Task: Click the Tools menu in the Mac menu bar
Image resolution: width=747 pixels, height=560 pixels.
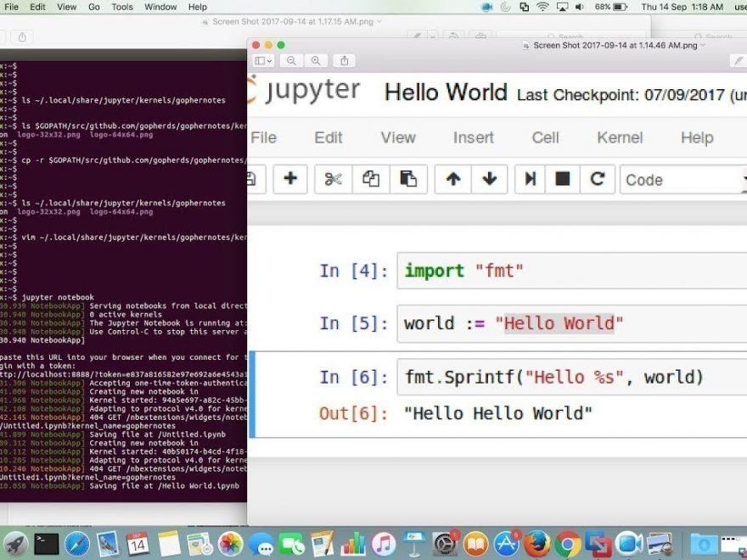Action: [x=122, y=7]
